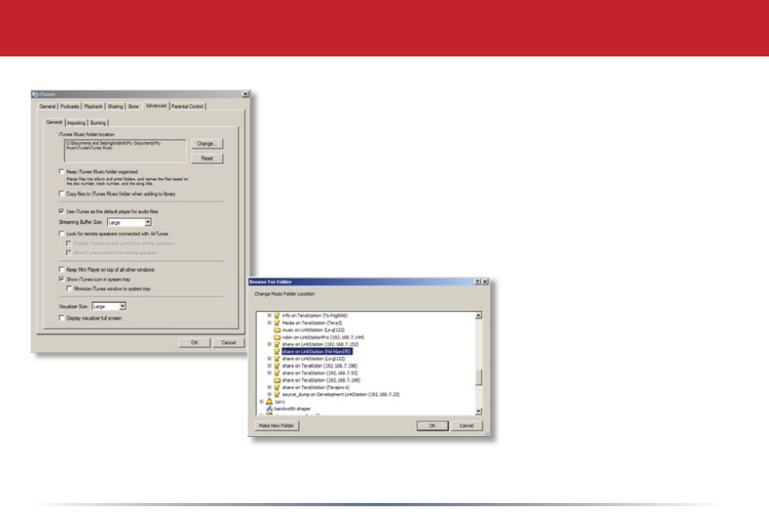Click the folder icon for robin on LinkStationPro
The height and width of the screenshot is (532, 769).
(276, 338)
